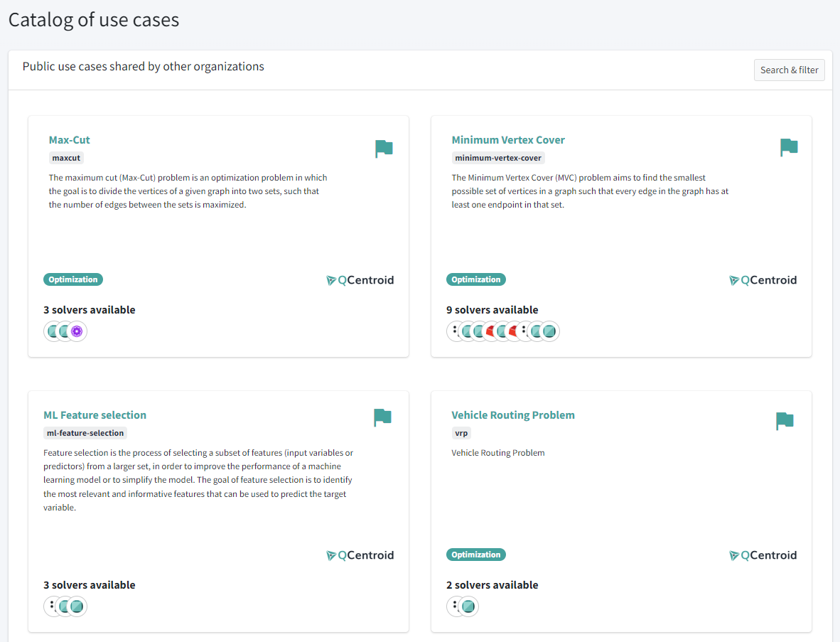Toggle the flag on Minimum Vertex Cover card
The height and width of the screenshot is (642, 840).
point(787,146)
